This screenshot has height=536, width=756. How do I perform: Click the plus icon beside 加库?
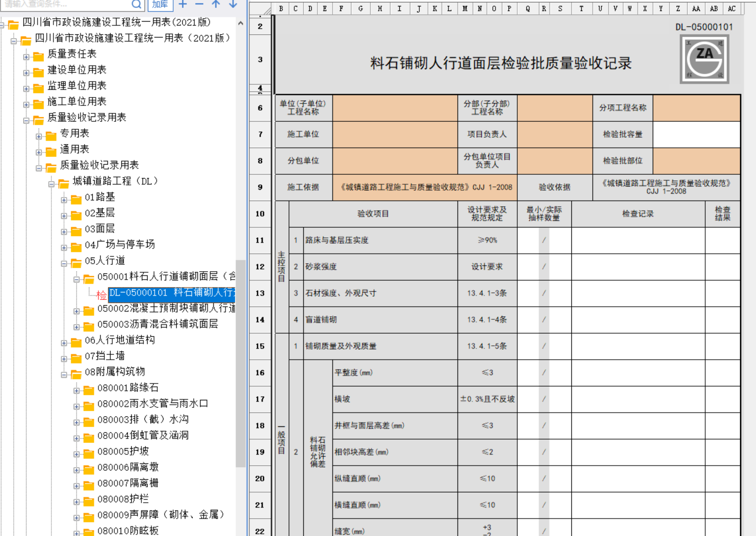point(183,4)
